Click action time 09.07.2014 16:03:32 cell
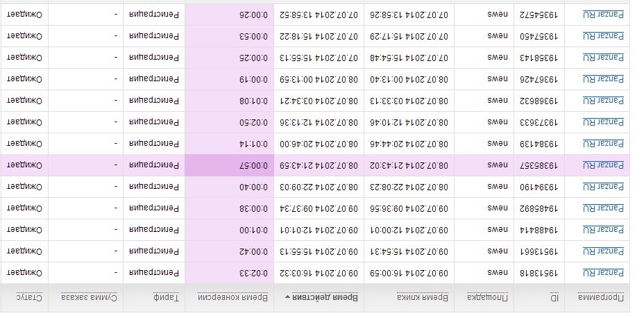This screenshot has width=644, height=318. tap(319, 273)
